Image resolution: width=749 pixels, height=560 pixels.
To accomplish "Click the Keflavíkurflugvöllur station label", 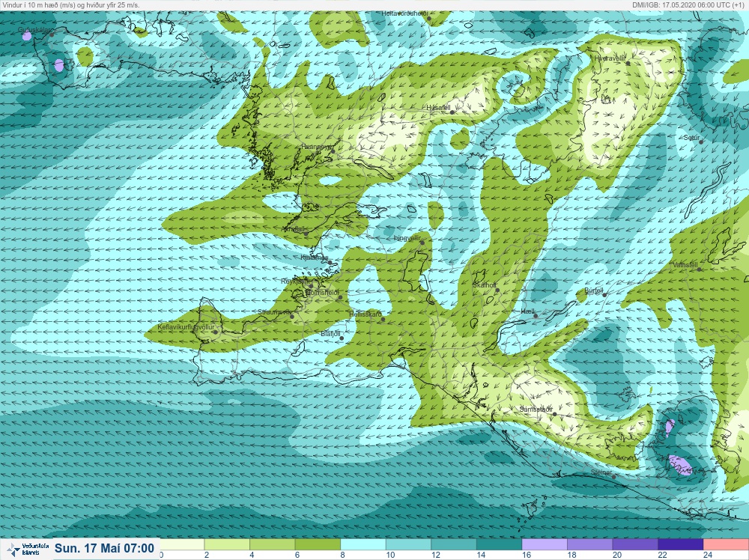I will pyautogui.click(x=186, y=327).
